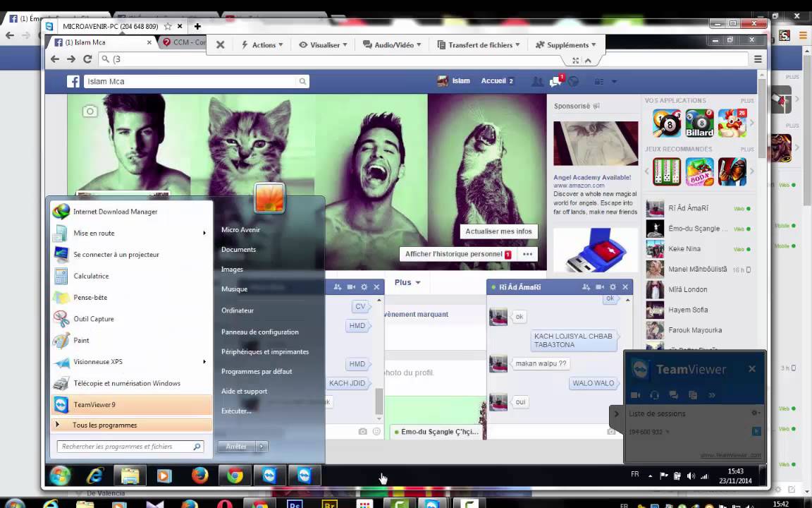Click remote taskbar volume icon
Screen dimensions: 812x508
[x=691, y=476]
